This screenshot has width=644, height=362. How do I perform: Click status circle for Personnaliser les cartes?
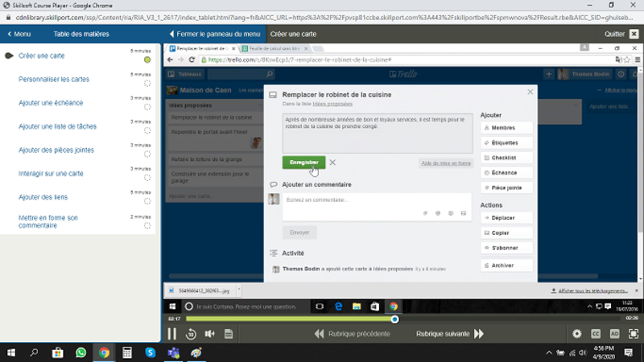(x=147, y=84)
